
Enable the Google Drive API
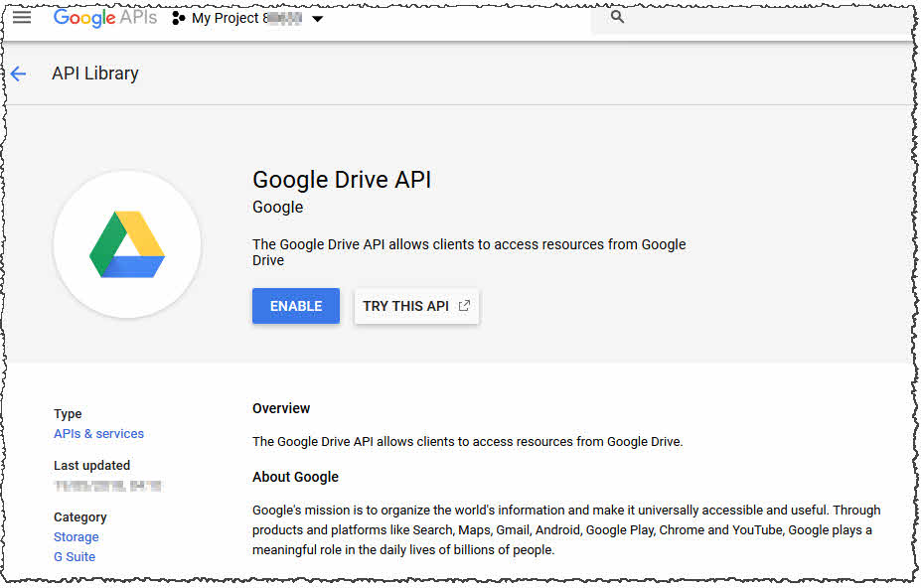click(296, 306)
